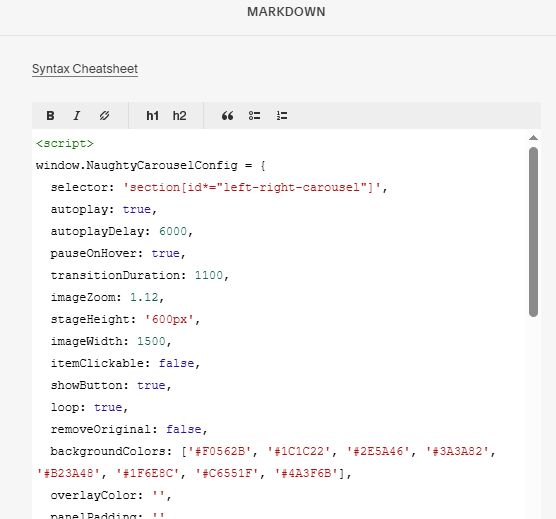Image resolution: width=556 pixels, height=519 pixels.
Task: Apply heading 1 with the h1 button
Action: click(152, 116)
